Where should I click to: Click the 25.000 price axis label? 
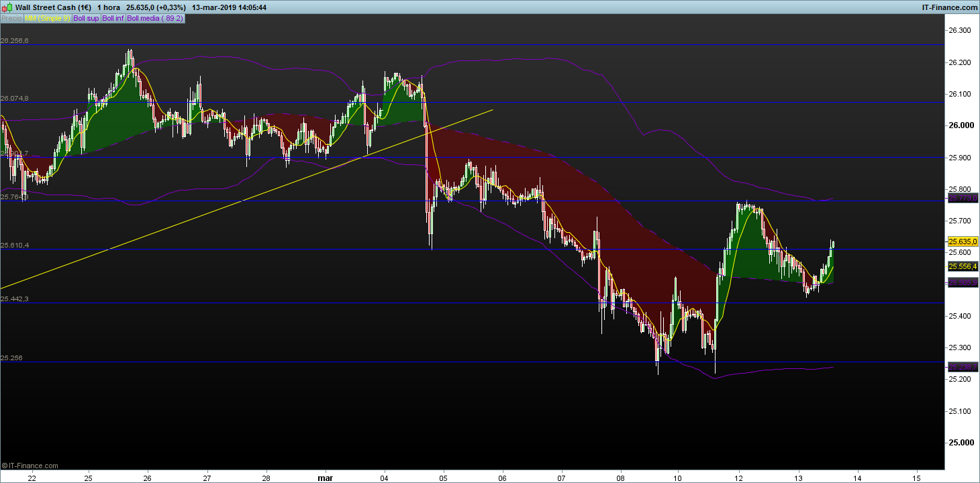tap(960, 443)
